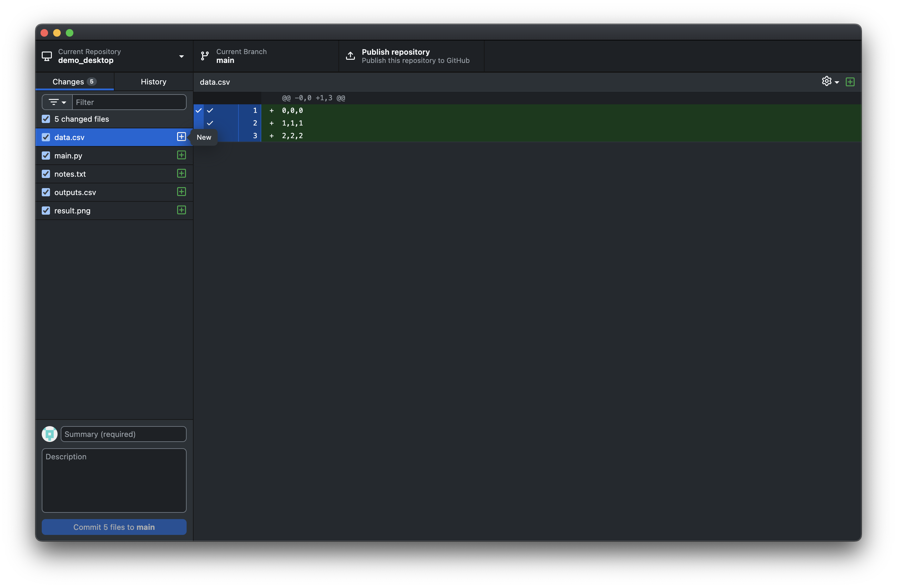The height and width of the screenshot is (588, 897).
Task: Click Publish repository button
Action: tap(411, 56)
